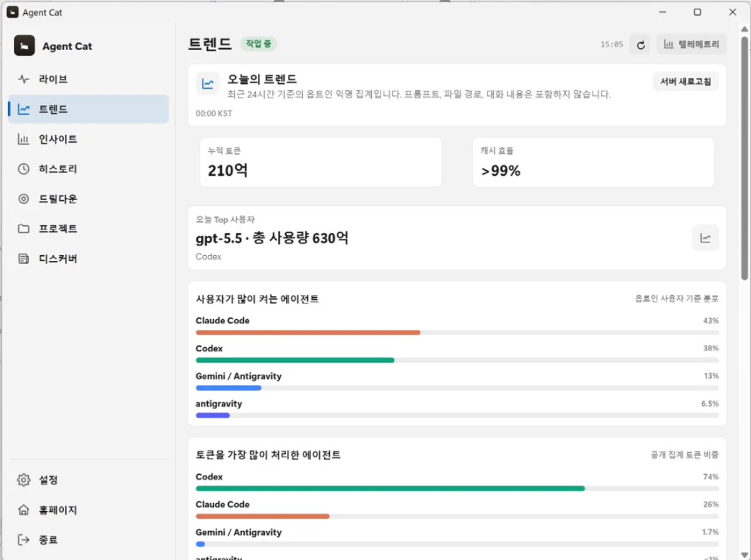
Task: Maximize the Agent Cat window
Action: coord(697,12)
